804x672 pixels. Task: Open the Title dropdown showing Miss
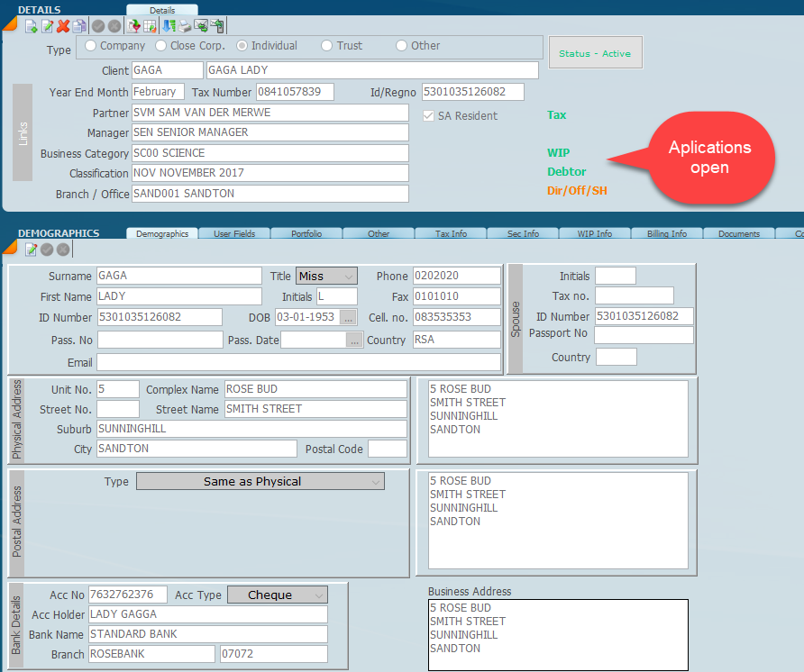click(x=326, y=276)
